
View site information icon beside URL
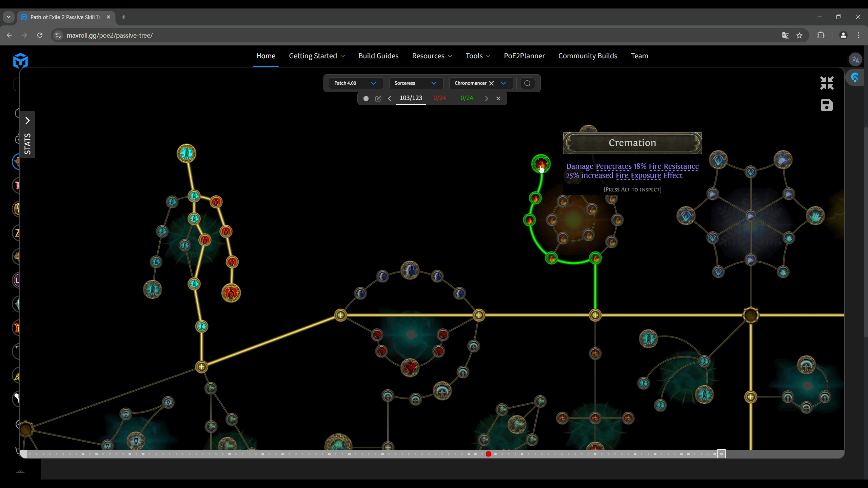tap(58, 35)
